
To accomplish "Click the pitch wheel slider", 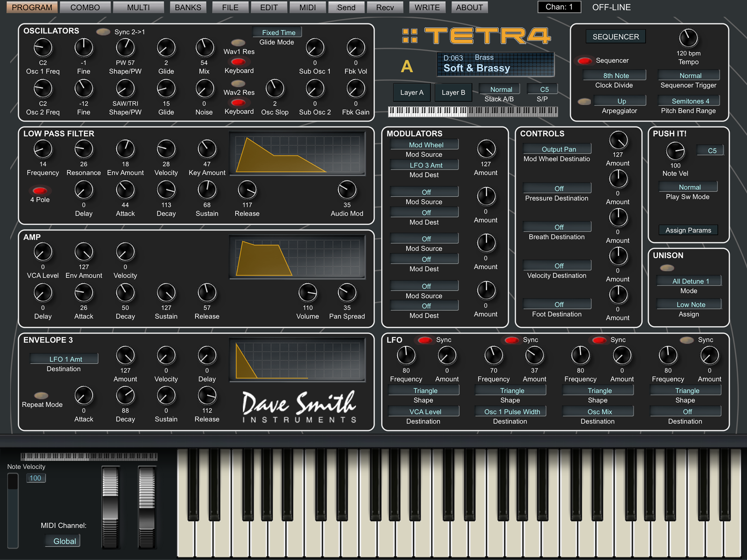I will (x=110, y=507).
